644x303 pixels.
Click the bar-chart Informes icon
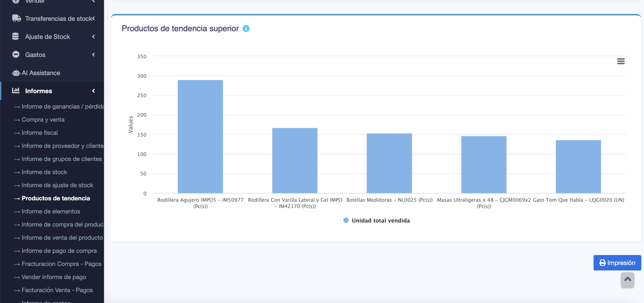click(x=16, y=91)
